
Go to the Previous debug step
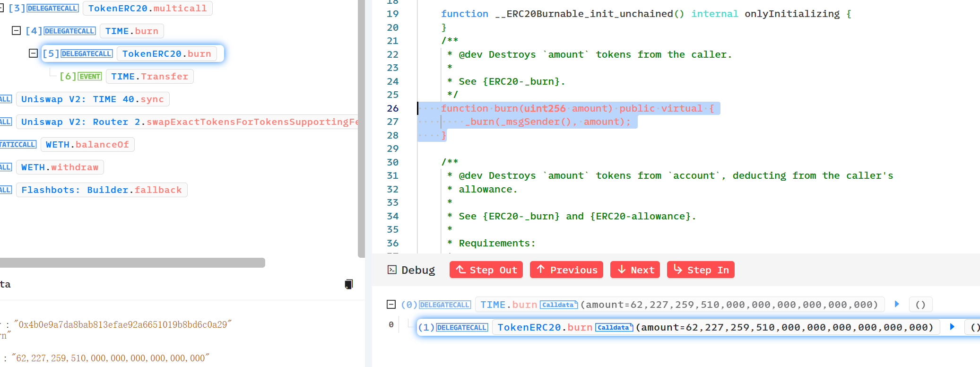(x=566, y=270)
